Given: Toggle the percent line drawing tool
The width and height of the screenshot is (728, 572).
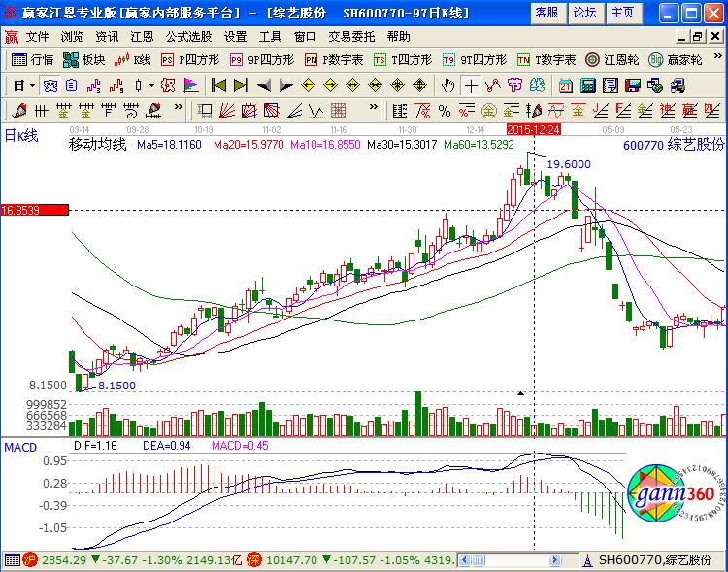Looking at the screenshot, I should pos(445,110).
